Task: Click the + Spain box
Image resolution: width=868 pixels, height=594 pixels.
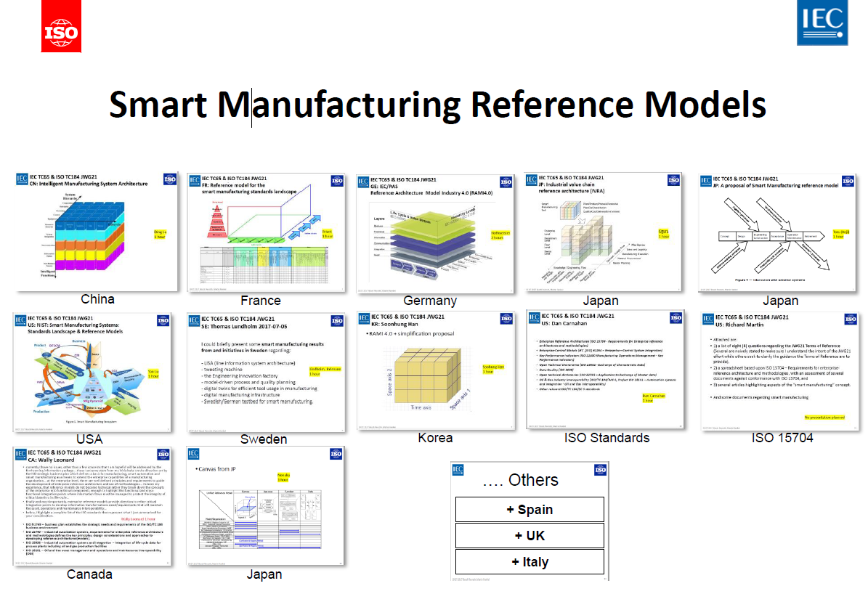Action: pos(530,510)
